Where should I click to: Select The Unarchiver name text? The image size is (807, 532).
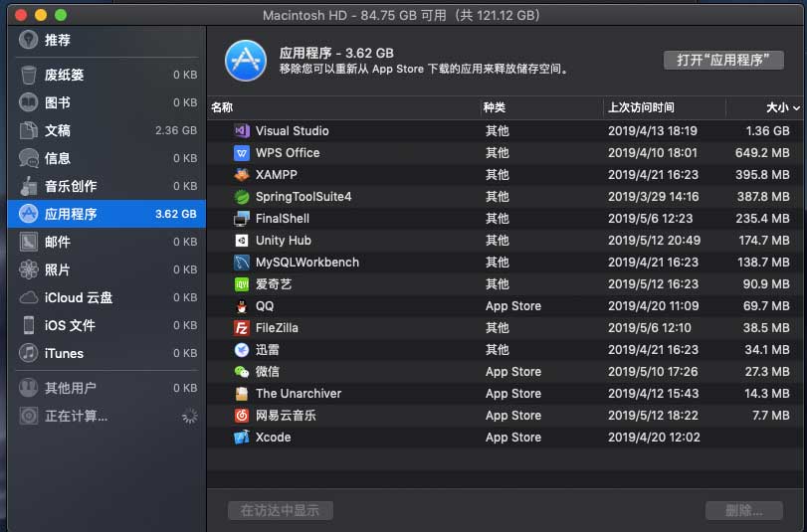[x=299, y=394]
